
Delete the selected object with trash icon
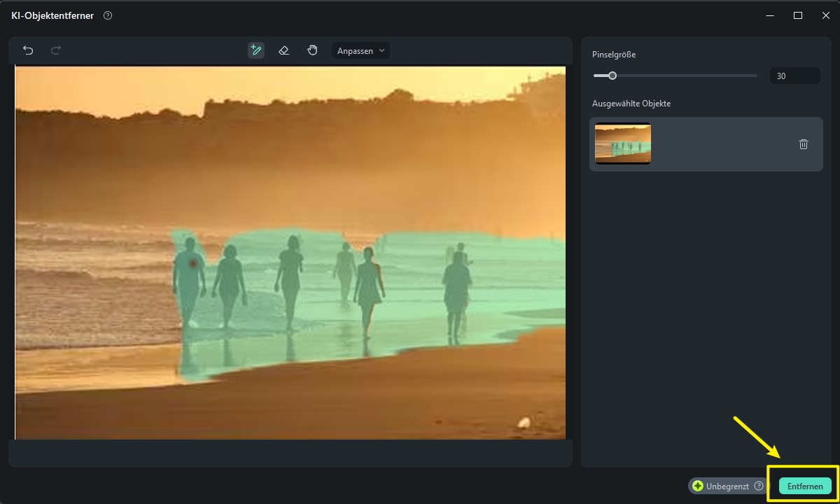[803, 144]
